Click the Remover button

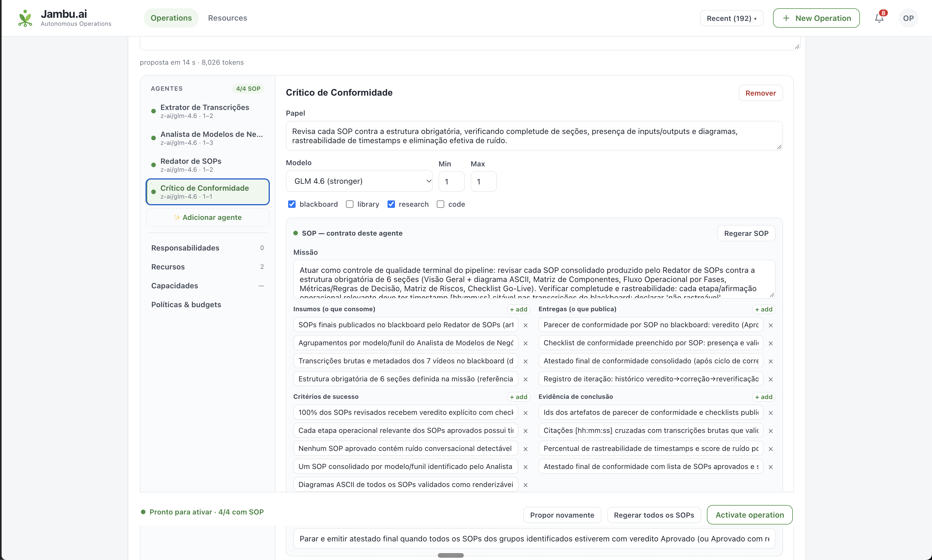760,93
